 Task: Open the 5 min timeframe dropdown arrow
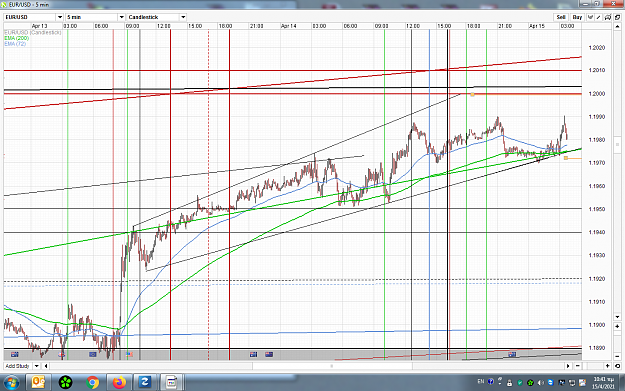tap(122, 17)
